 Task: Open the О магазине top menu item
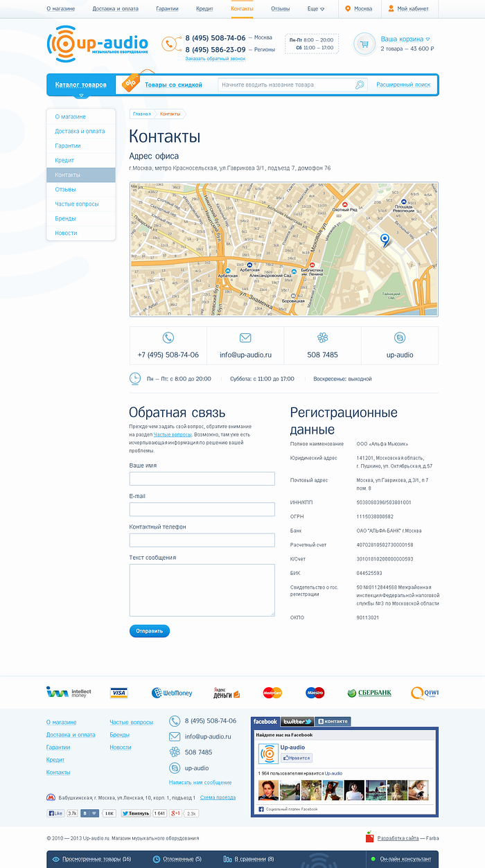[x=61, y=9]
